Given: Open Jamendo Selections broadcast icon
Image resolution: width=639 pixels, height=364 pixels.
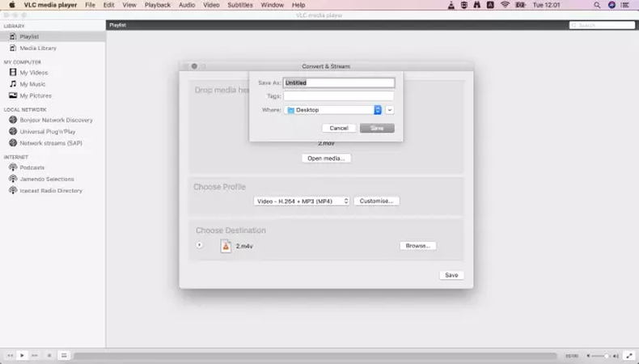Looking at the screenshot, I should click(13, 179).
